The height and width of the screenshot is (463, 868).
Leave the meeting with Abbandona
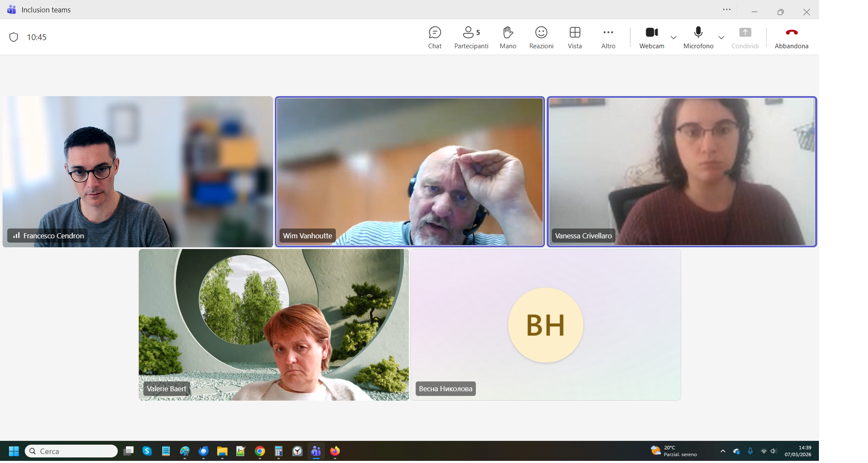tap(792, 38)
